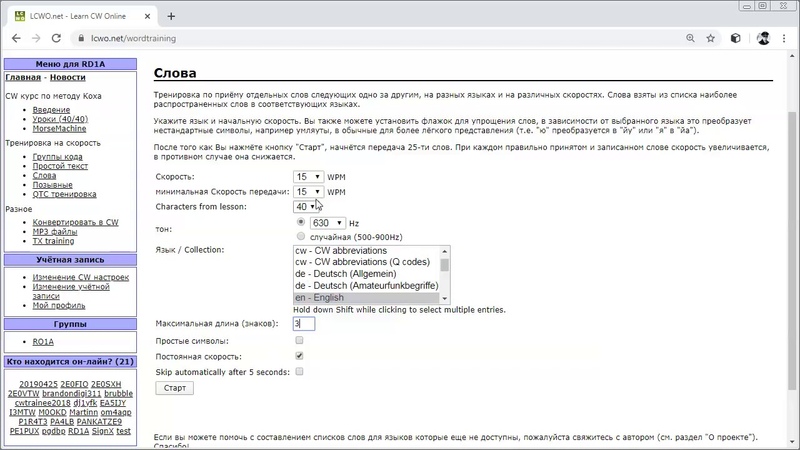
Task: Open Изменение учётной записи link
Action: (x=71, y=291)
